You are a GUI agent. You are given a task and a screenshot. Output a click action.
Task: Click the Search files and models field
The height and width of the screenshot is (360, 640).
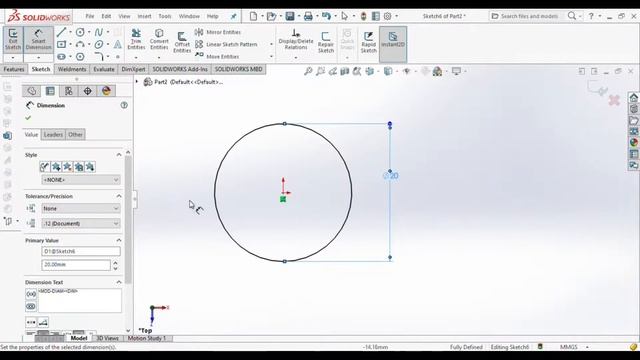point(529,16)
